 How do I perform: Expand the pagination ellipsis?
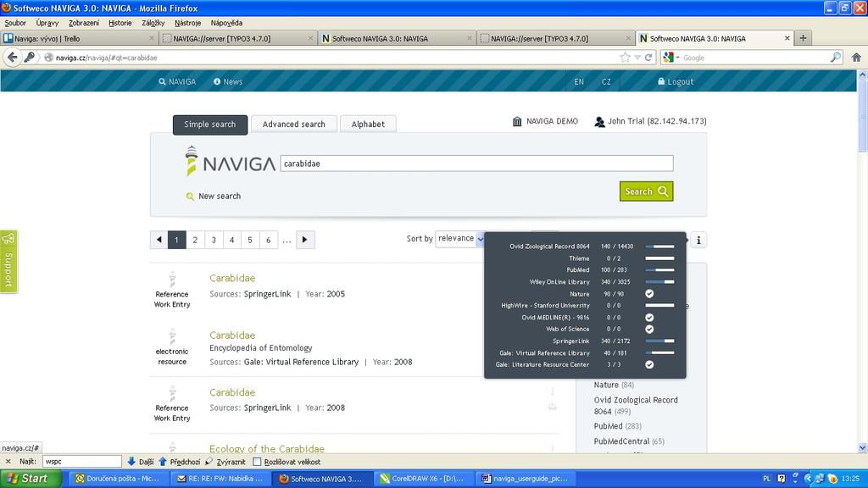pyautogui.click(x=287, y=240)
